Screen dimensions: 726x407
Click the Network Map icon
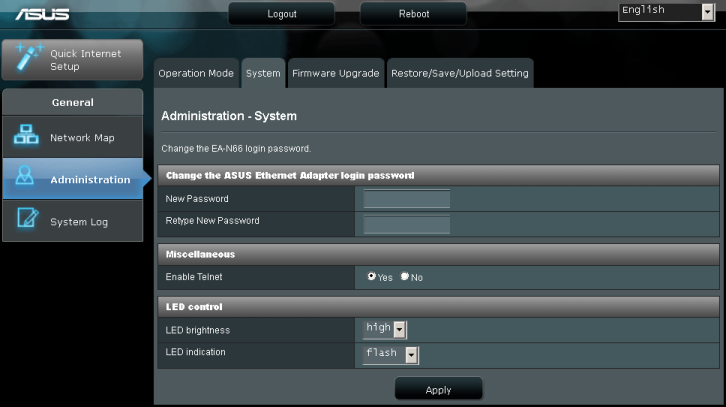click(26, 134)
